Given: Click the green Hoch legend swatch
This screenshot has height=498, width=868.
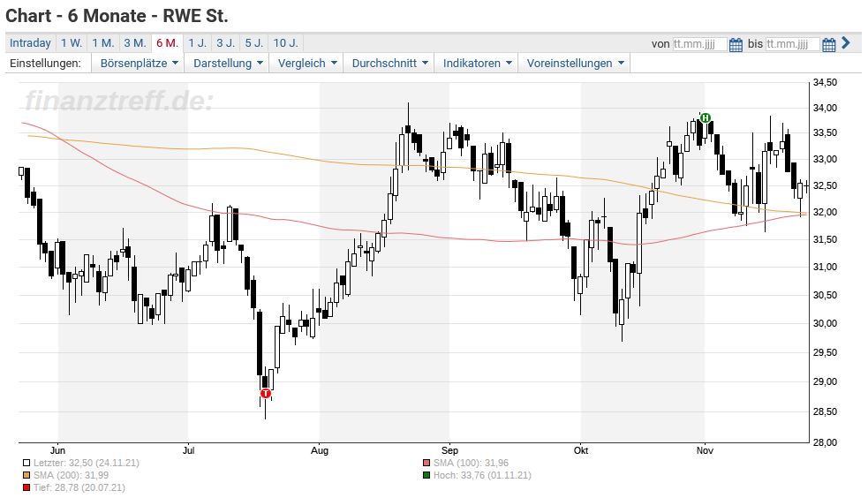Looking at the screenshot, I should click(426, 475).
